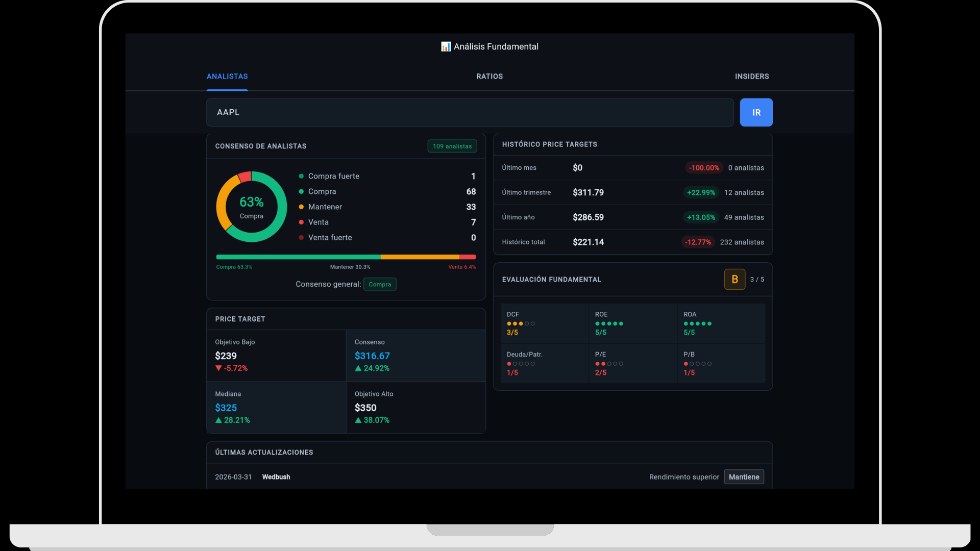Click the 63% Compra donut chart center
Viewport: 980px width, 551px height.
pyautogui.click(x=251, y=207)
